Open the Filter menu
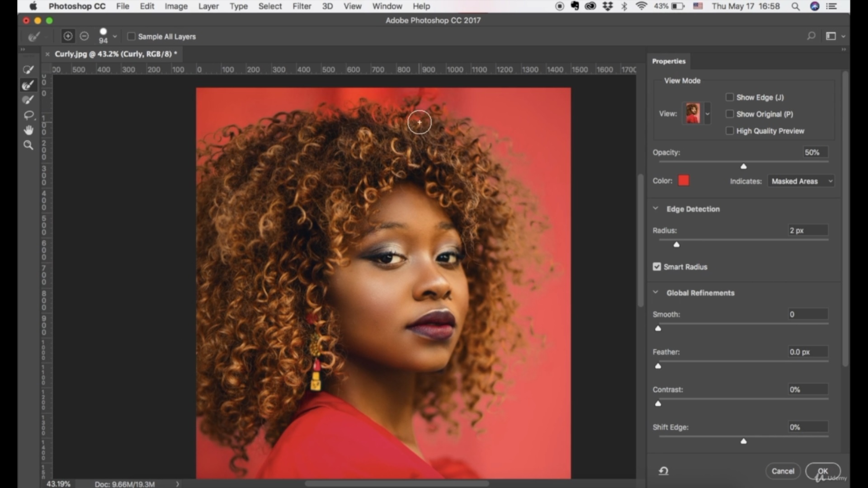This screenshot has width=868, height=488. [x=302, y=6]
